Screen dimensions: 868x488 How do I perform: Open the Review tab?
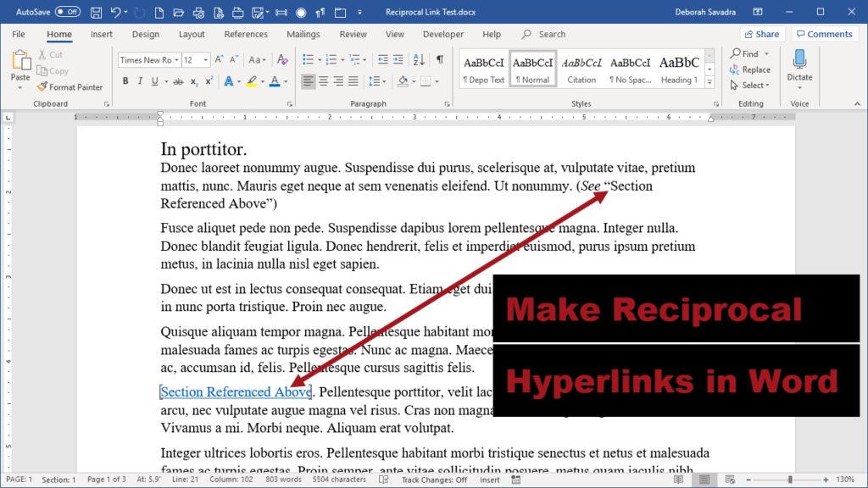pos(352,34)
